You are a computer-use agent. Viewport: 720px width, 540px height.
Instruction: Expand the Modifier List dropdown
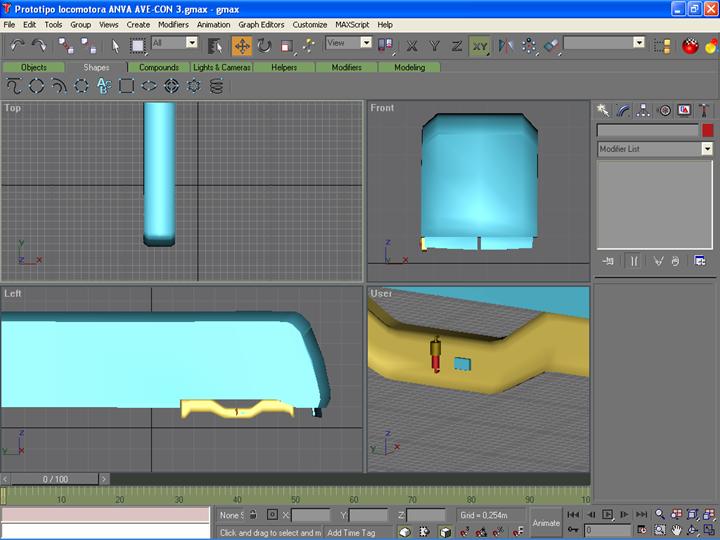(x=707, y=149)
